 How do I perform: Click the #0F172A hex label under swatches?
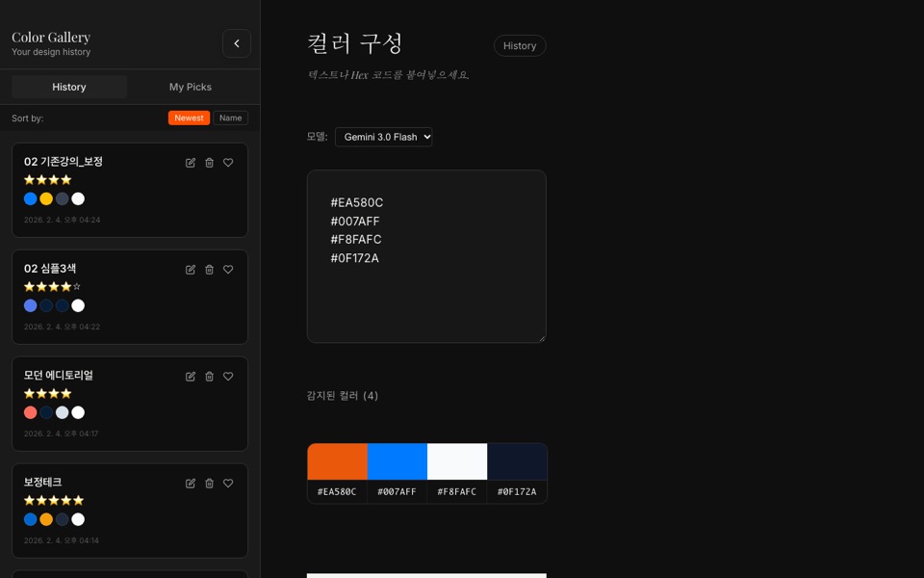pyautogui.click(x=517, y=492)
